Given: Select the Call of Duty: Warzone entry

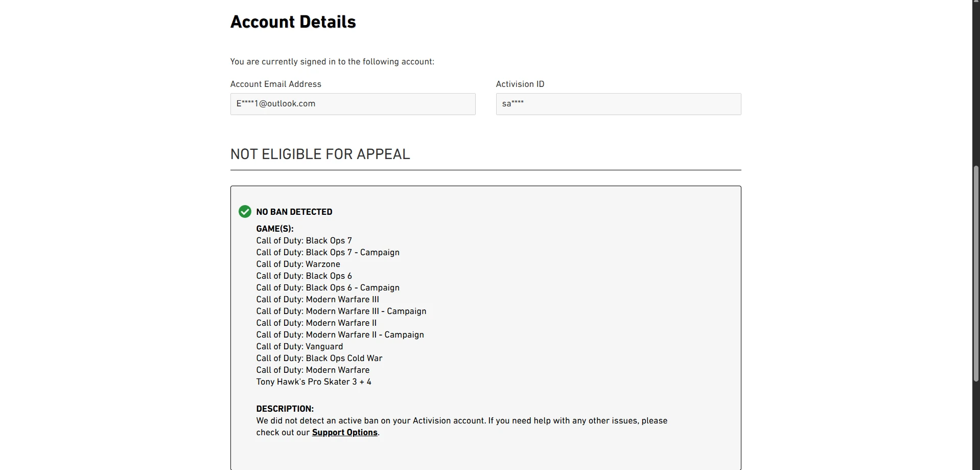Looking at the screenshot, I should (x=298, y=264).
